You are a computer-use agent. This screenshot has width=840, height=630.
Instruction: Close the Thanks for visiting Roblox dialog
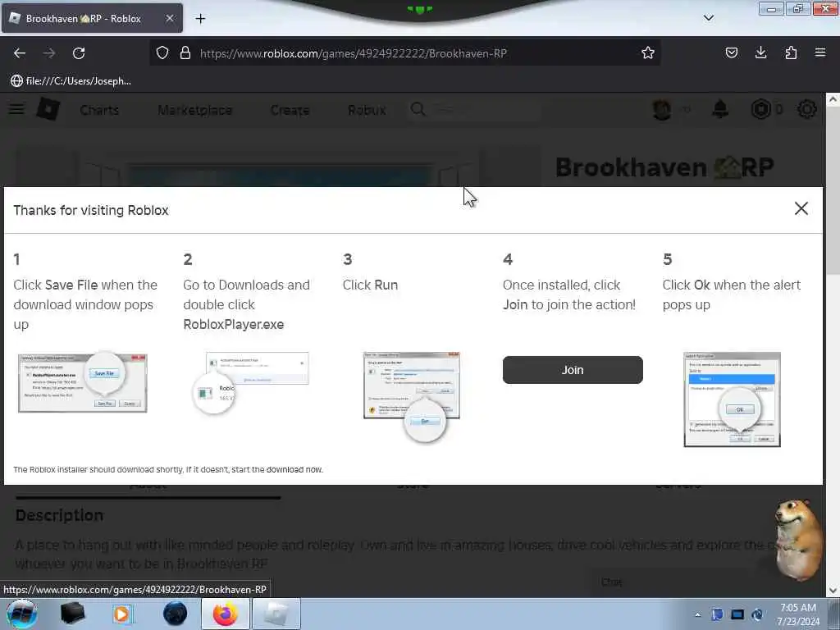pos(801,208)
